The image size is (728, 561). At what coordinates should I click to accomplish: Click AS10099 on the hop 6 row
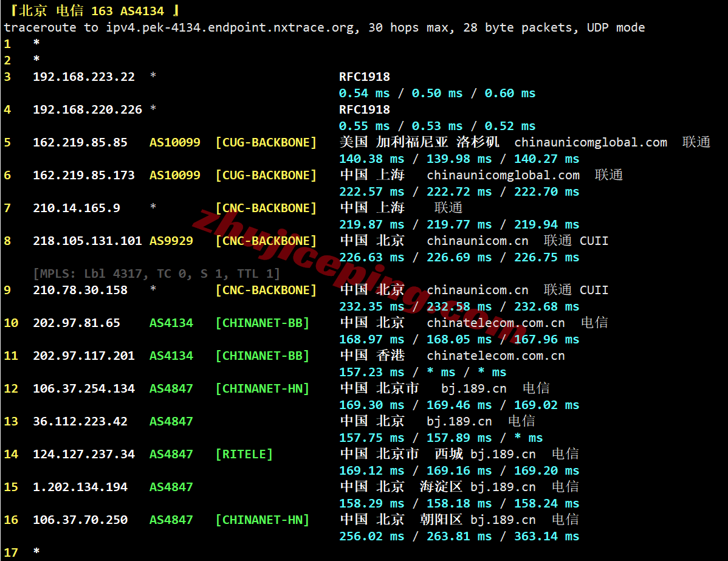[175, 175]
